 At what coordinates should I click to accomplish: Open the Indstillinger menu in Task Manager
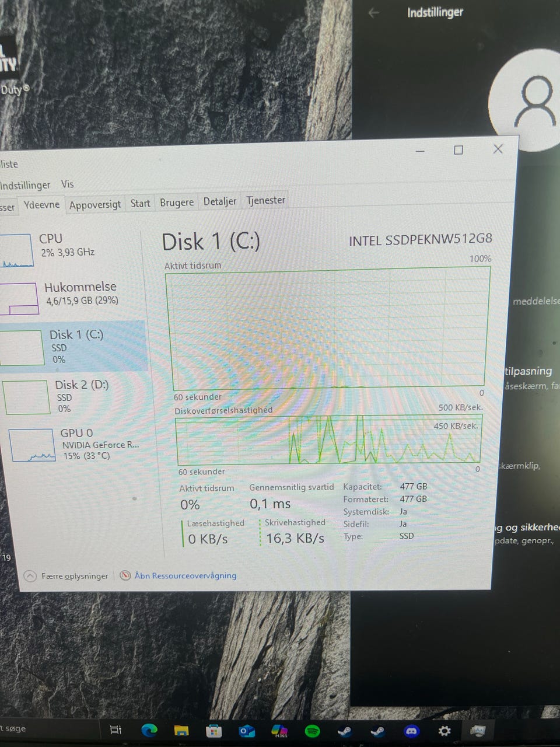pyautogui.click(x=25, y=185)
